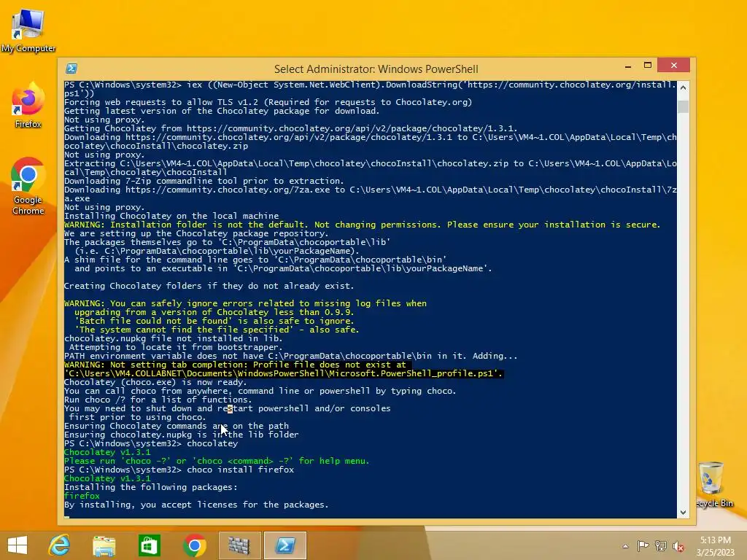
Task: Launch the Firefox desktop shortcut
Action: (28, 106)
